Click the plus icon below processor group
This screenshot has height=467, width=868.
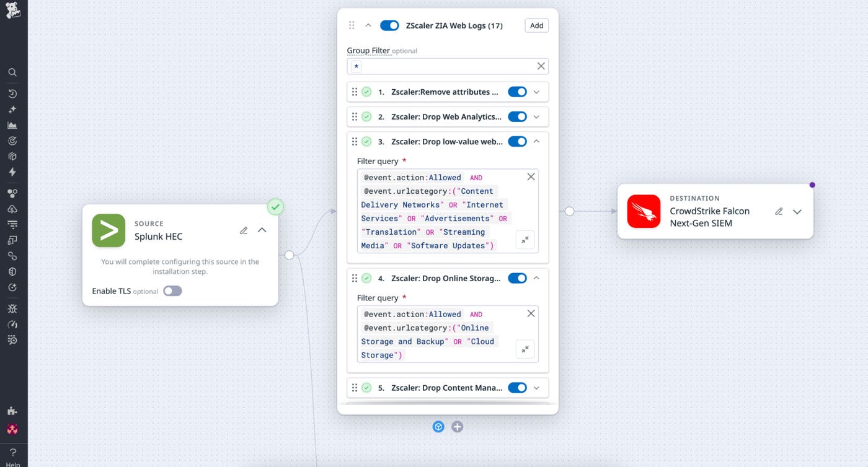click(x=457, y=427)
